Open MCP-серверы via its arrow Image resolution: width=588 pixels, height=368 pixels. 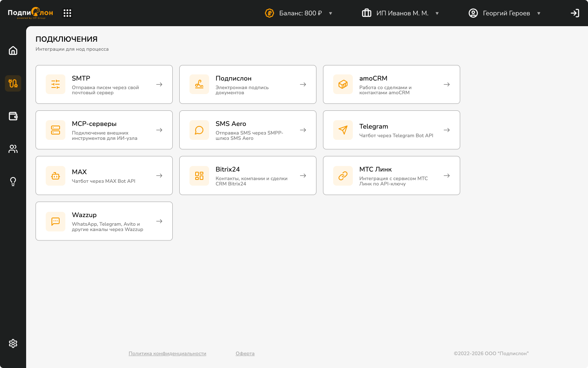point(159,130)
